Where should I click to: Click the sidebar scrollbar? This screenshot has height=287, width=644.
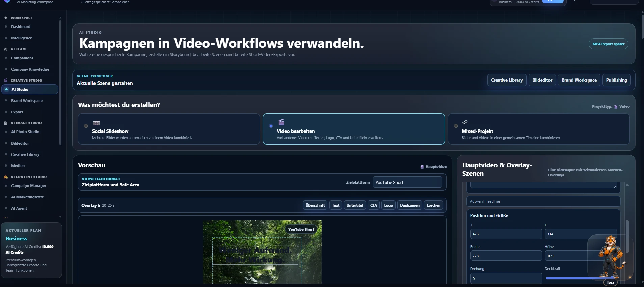click(60, 82)
